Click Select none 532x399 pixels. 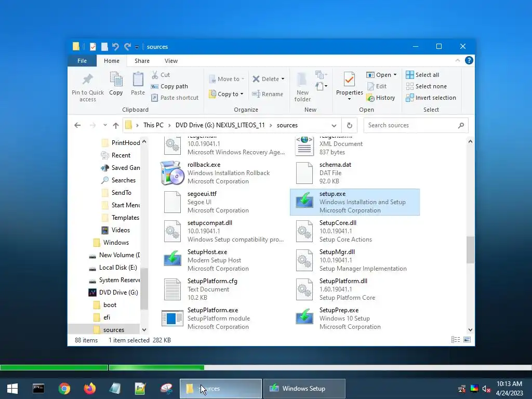[427, 87]
